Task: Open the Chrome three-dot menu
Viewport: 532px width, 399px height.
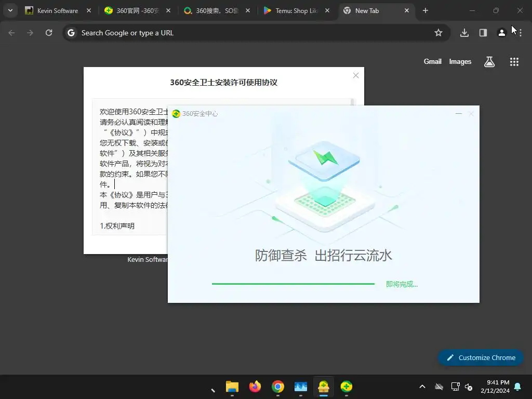Action: 520,33
